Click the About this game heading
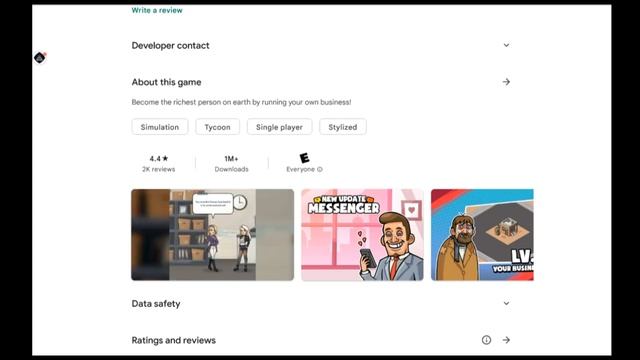 click(x=166, y=82)
